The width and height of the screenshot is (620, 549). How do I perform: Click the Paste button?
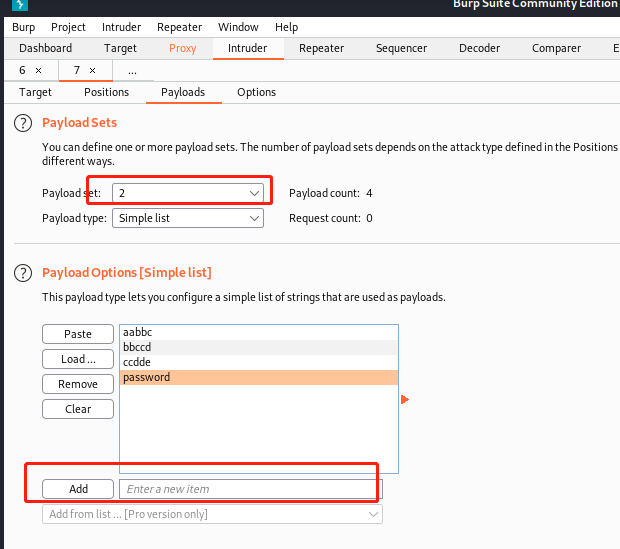click(x=78, y=334)
